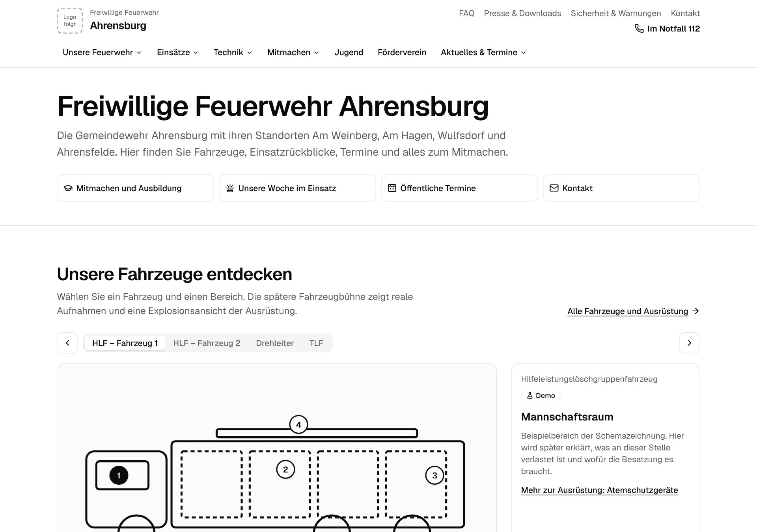
Task: Select hotspot marker 4 on the vehicle roof
Action: (298, 424)
